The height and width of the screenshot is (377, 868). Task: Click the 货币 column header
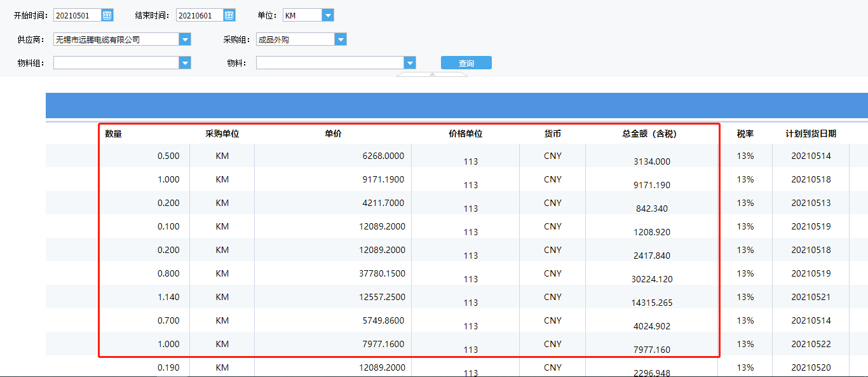click(x=552, y=134)
